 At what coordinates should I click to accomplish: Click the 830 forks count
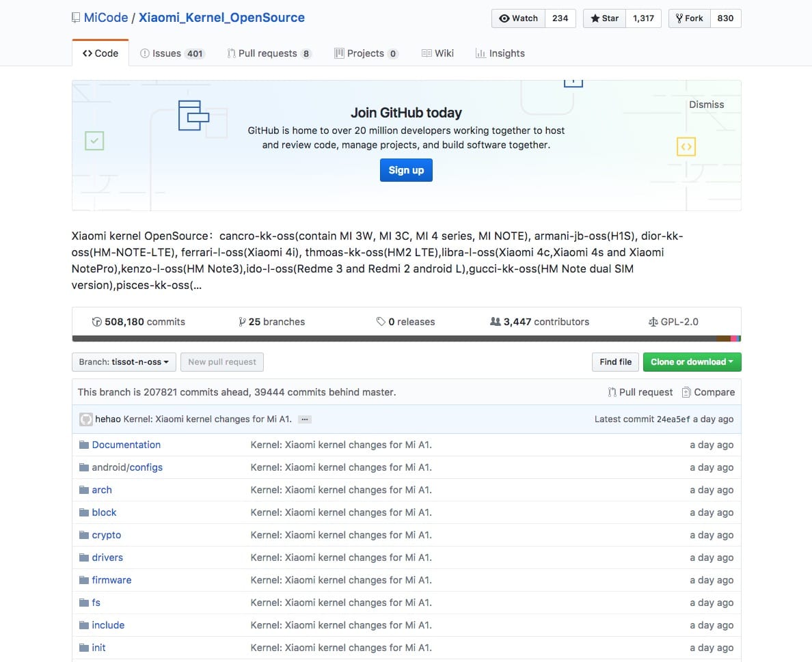tap(725, 18)
